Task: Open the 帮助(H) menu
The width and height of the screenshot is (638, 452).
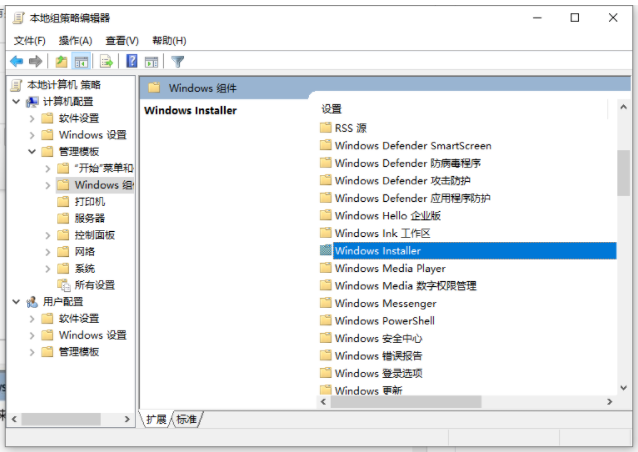Action: point(169,41)
